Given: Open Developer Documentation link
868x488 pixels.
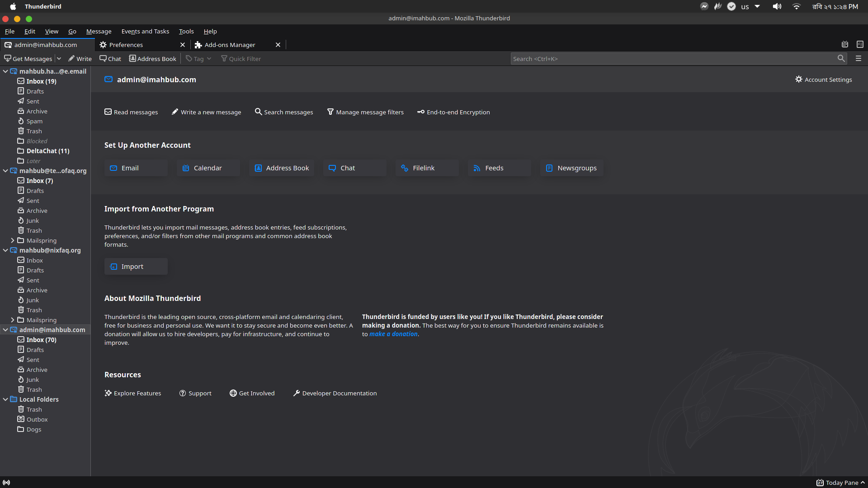Looking at the screenshot, I should pyautogui.click(x=335, y=393).
